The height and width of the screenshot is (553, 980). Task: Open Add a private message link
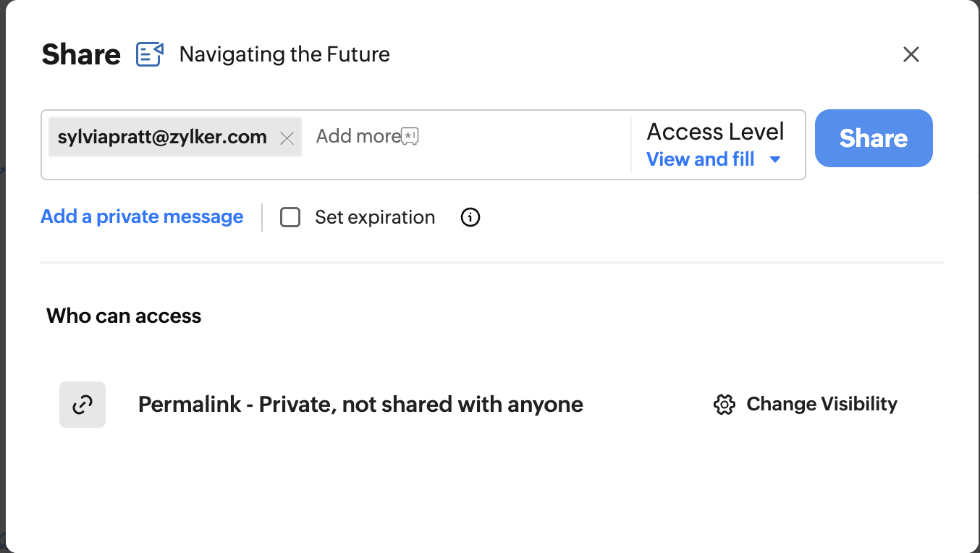(142, 216)
